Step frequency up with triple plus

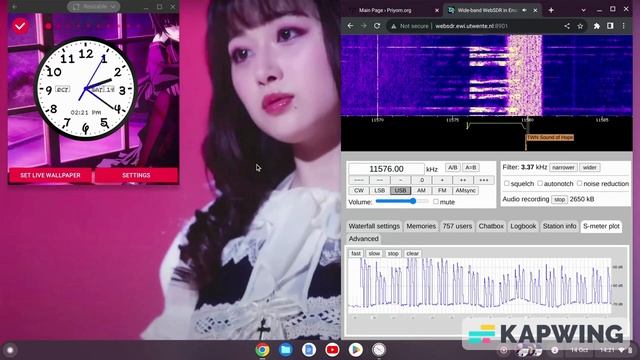pos(484,180)
